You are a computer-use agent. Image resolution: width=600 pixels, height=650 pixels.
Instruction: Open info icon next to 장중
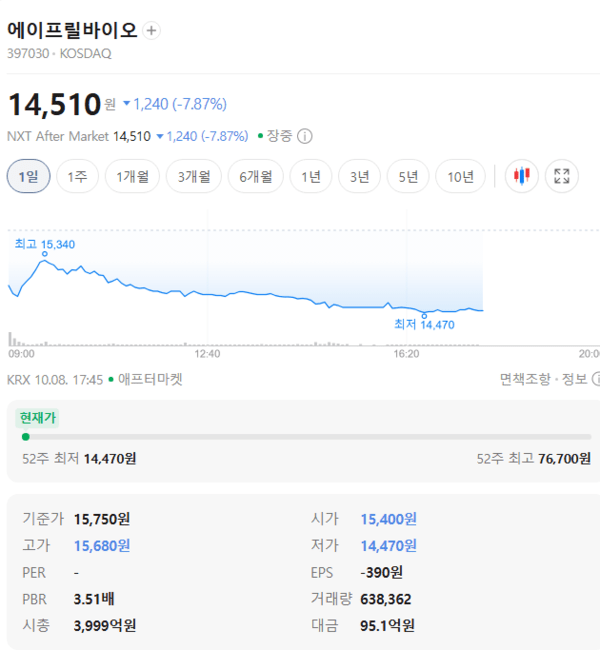(x=305, y=136)
